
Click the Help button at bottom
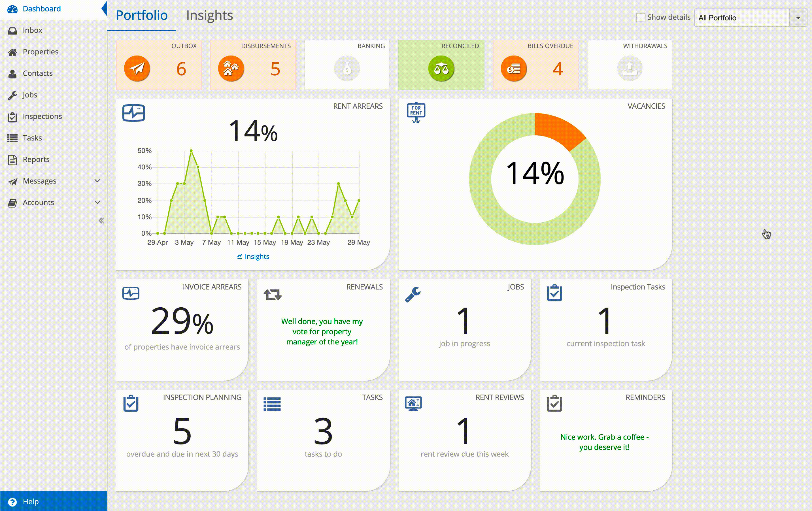pos(54,501)
